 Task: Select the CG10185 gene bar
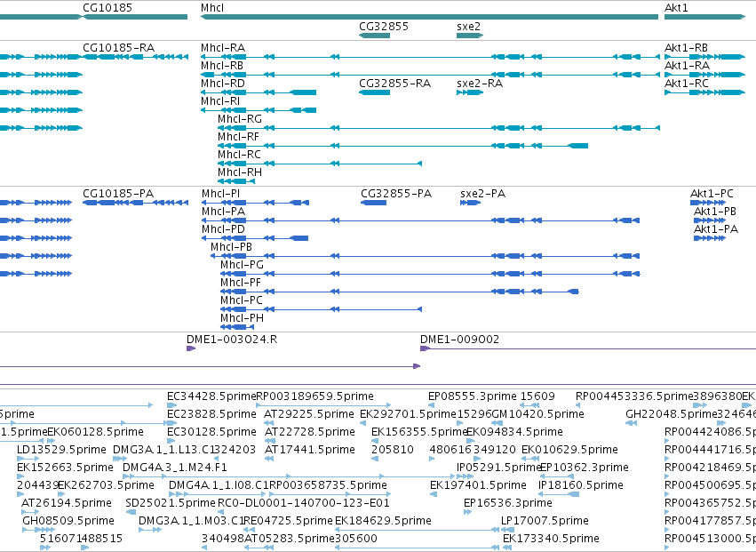[x=136, y=17]
